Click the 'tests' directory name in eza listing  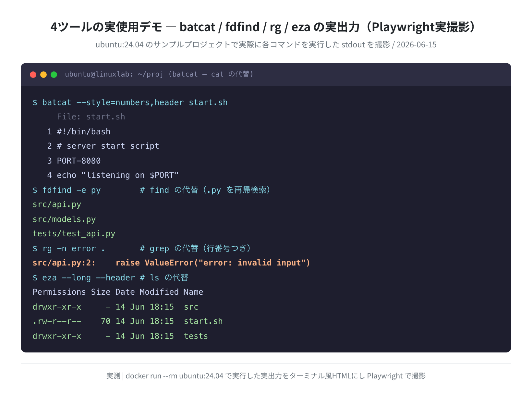(x=196, y=336)
